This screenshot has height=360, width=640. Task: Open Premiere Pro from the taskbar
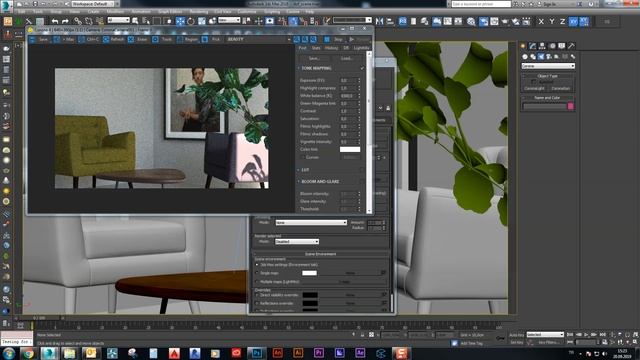point(318,353)
